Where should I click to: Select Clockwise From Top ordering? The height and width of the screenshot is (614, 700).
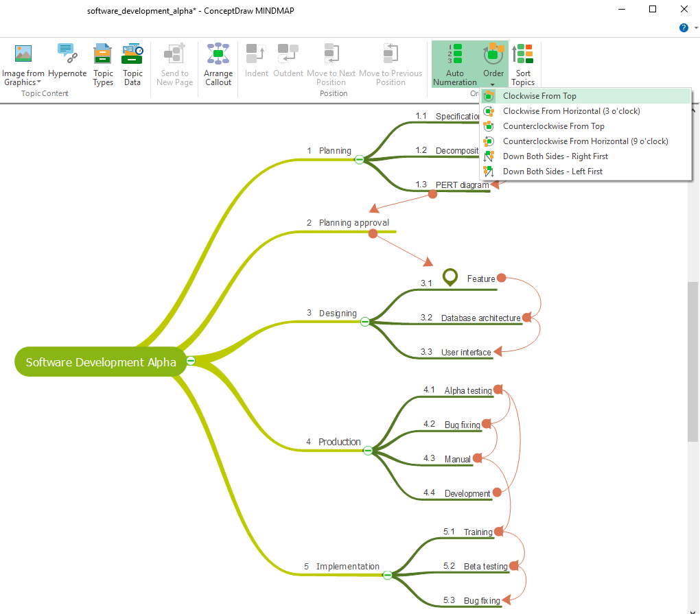tap(542, 96)
